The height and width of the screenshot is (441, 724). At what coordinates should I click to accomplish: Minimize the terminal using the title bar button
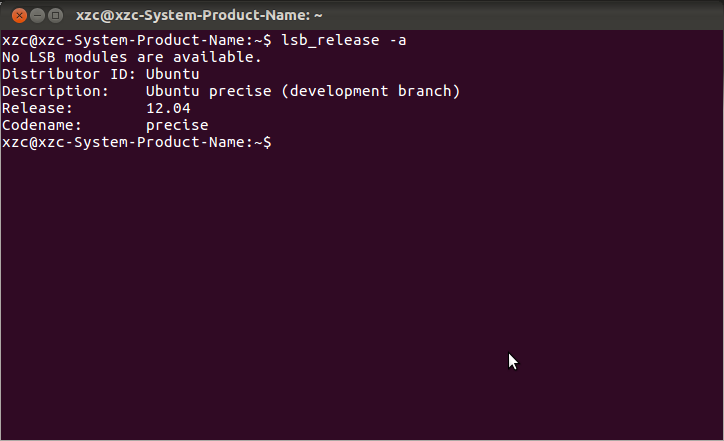pyautogui.click(x=37, y=16)
